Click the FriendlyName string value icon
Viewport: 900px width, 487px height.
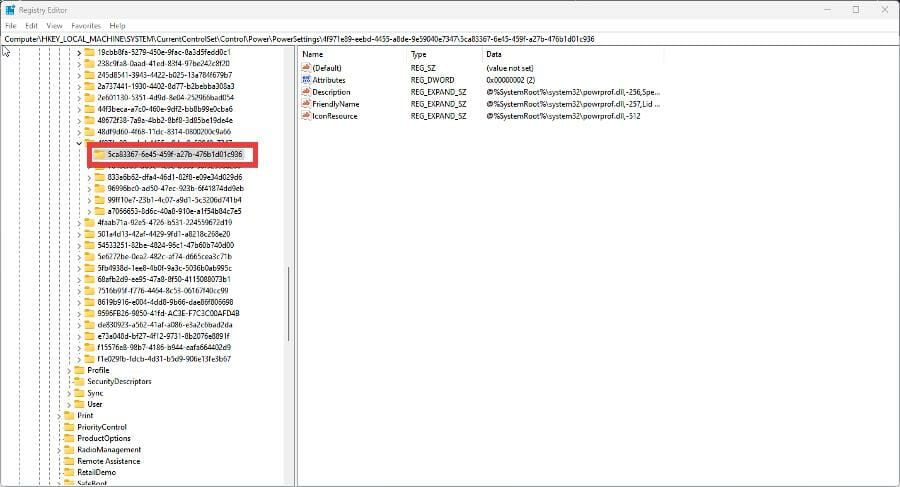click(x=306, y=104)
